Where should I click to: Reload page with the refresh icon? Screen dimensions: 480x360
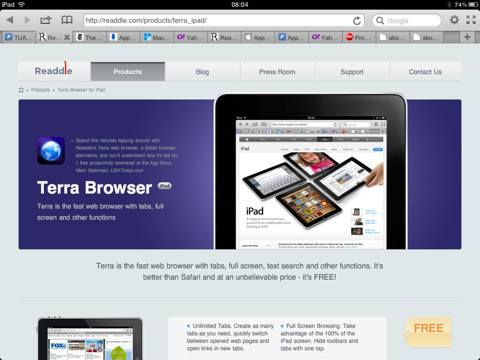coord(357,21)
